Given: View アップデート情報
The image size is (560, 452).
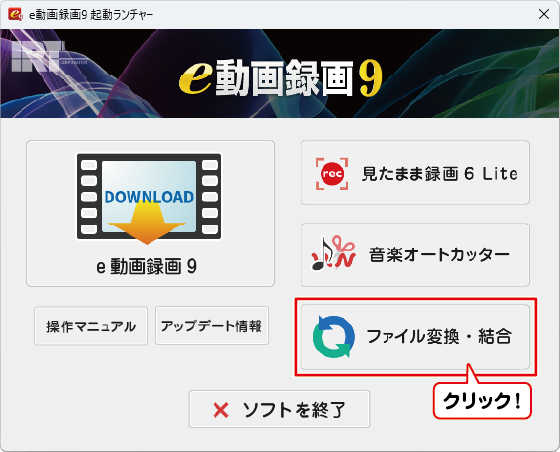Looking at the screenshot, I should coord(212,325).
